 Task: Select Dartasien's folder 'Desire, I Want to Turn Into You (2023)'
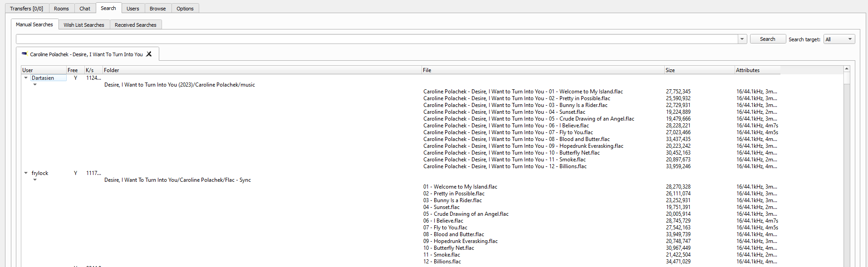[180, 85]
